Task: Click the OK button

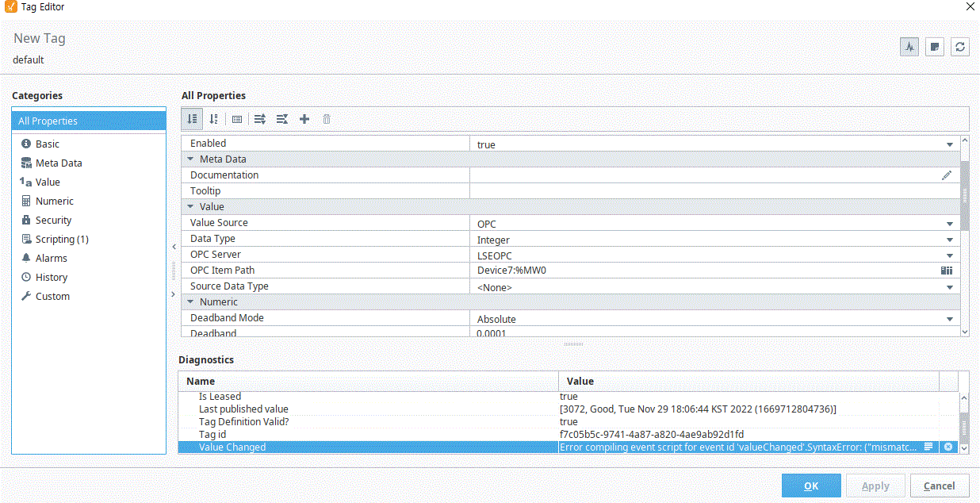Action: pos(811,485)
